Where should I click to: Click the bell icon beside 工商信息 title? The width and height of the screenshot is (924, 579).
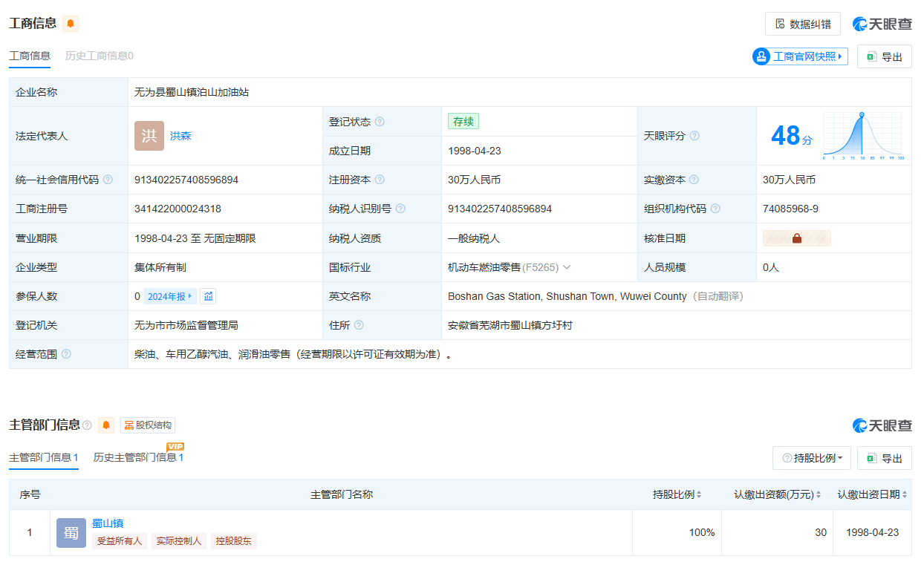(71, 24)
